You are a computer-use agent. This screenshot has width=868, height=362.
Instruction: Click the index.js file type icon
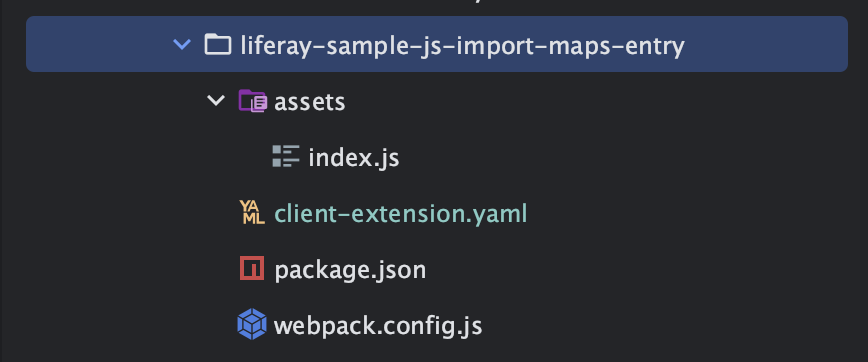point(286,157)
